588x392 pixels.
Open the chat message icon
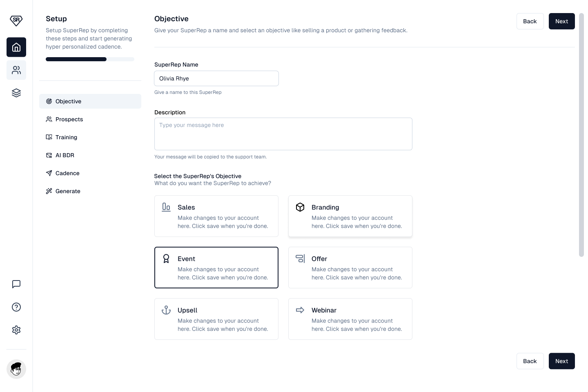[16, 284]
